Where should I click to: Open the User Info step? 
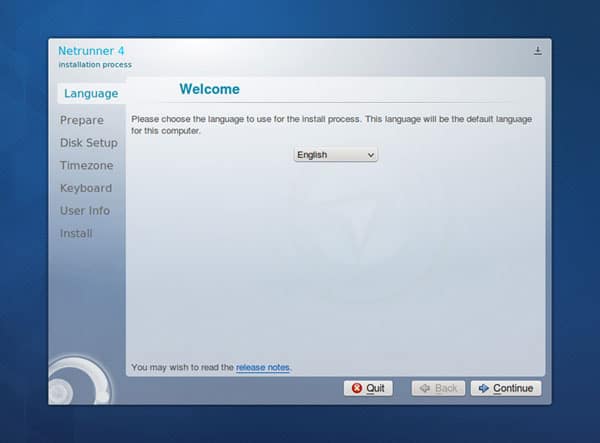coord(85,211)
